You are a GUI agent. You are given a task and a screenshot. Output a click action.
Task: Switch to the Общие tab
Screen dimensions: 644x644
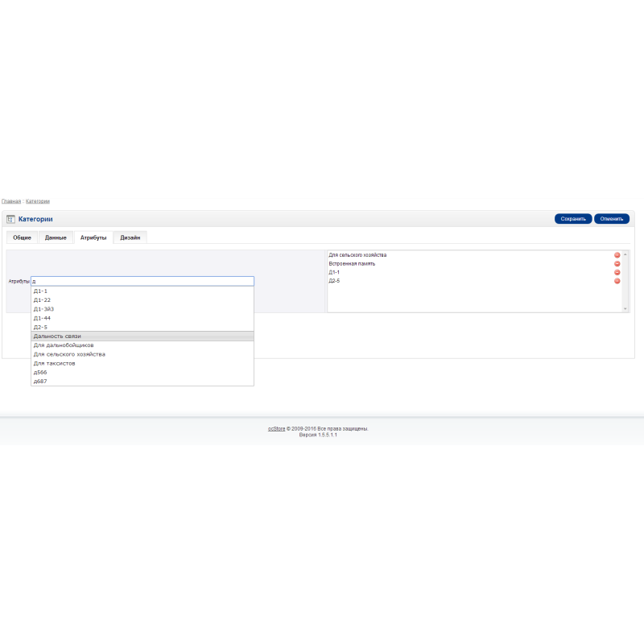[x=23, y=237]
